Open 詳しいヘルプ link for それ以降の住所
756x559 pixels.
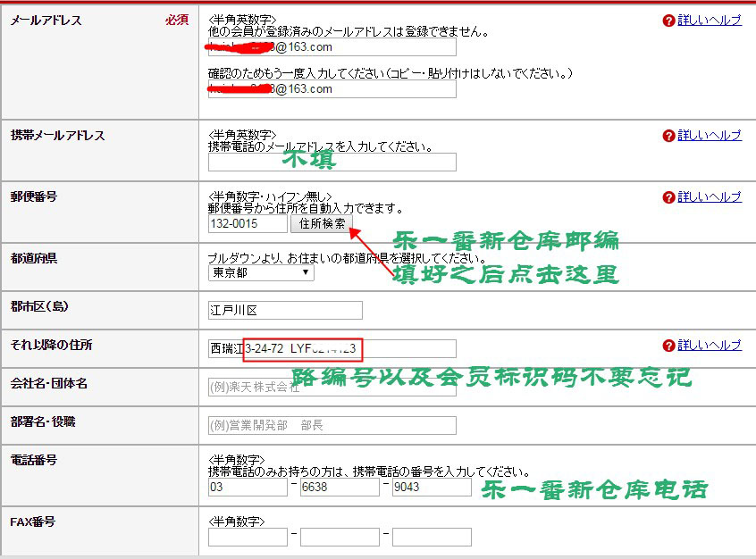click(x=710, y=346)
